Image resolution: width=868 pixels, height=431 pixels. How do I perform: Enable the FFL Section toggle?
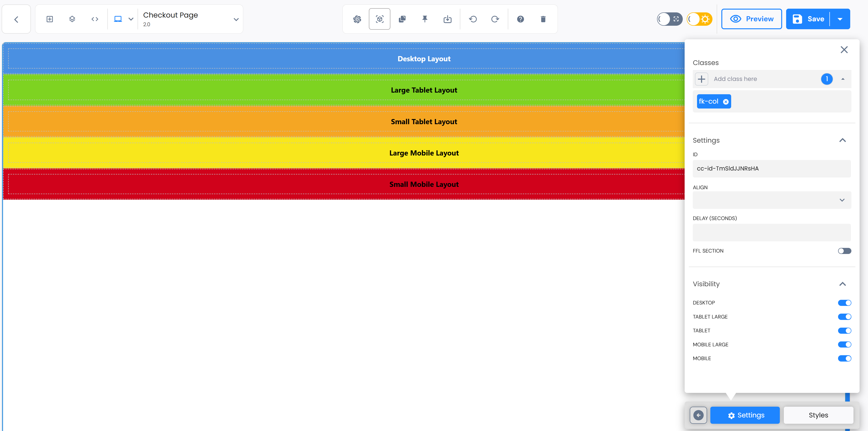tap(844, 251)
